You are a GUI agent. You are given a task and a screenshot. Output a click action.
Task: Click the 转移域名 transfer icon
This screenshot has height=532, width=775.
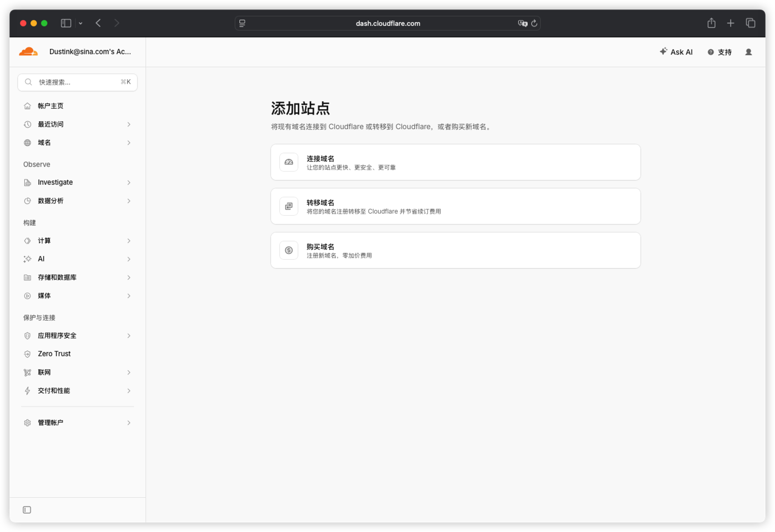point(289,206)
